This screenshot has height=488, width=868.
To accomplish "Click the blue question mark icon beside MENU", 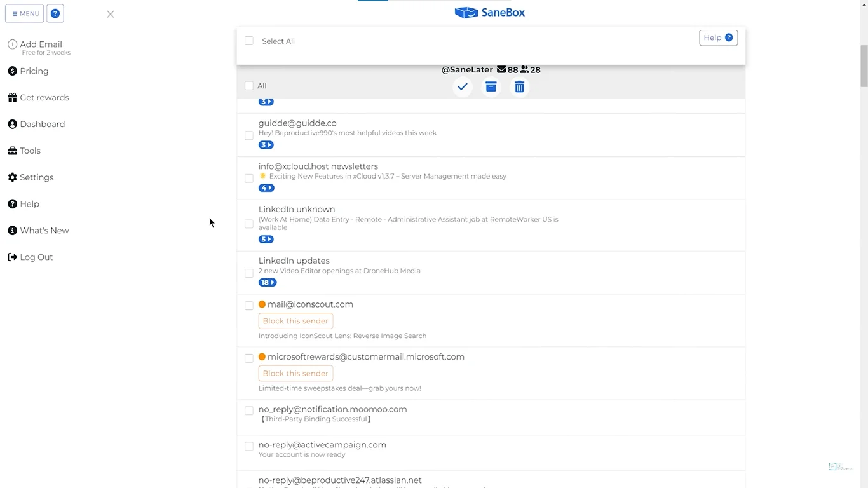I will coord(55,13).
